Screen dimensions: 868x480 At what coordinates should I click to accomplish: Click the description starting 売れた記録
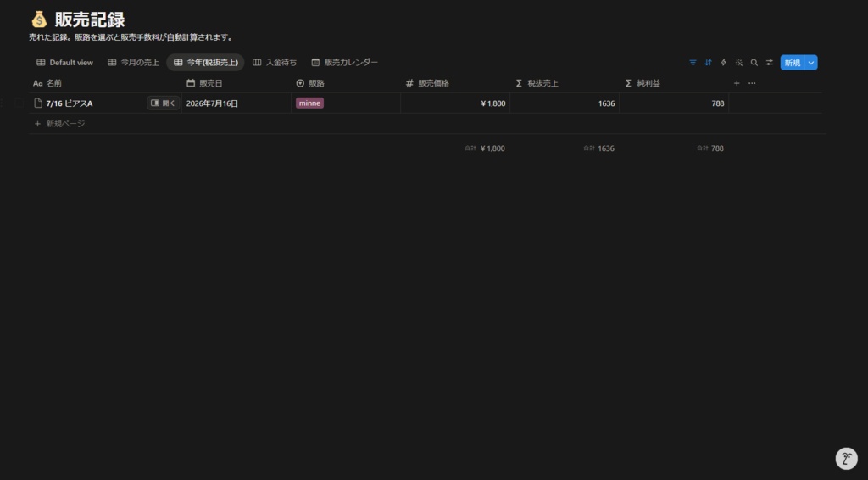(131, 37)
